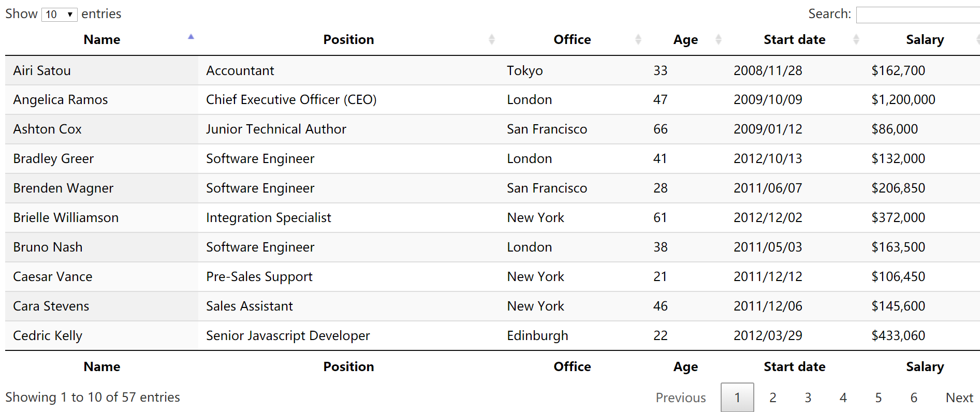Click the Salary column header

point(925,39)
